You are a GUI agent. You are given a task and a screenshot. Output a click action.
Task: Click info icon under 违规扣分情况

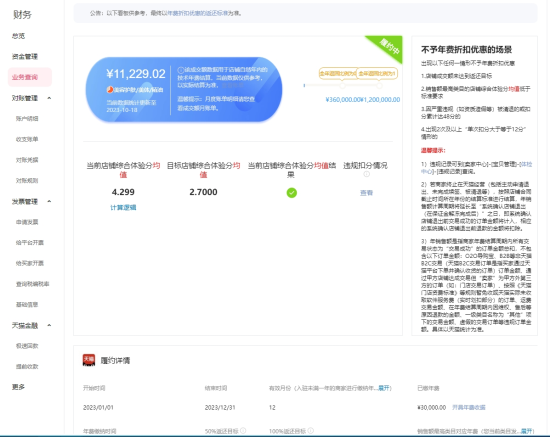[366, 174]
